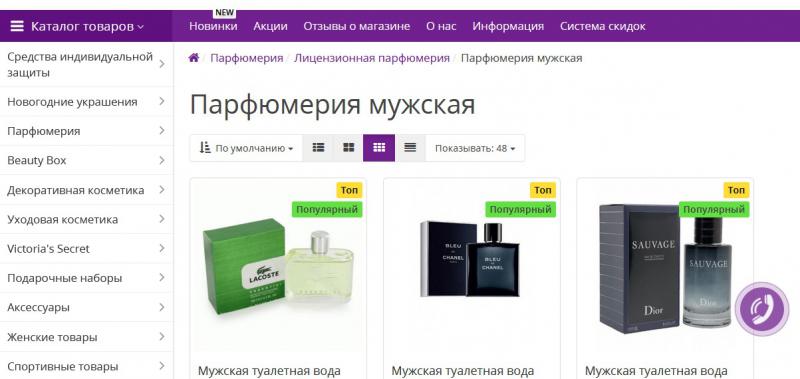Viewport: 800px width, 379px height.
Task: Follow the Парфюмерия breadcrumb link
Action: click(x=247, y=58)
